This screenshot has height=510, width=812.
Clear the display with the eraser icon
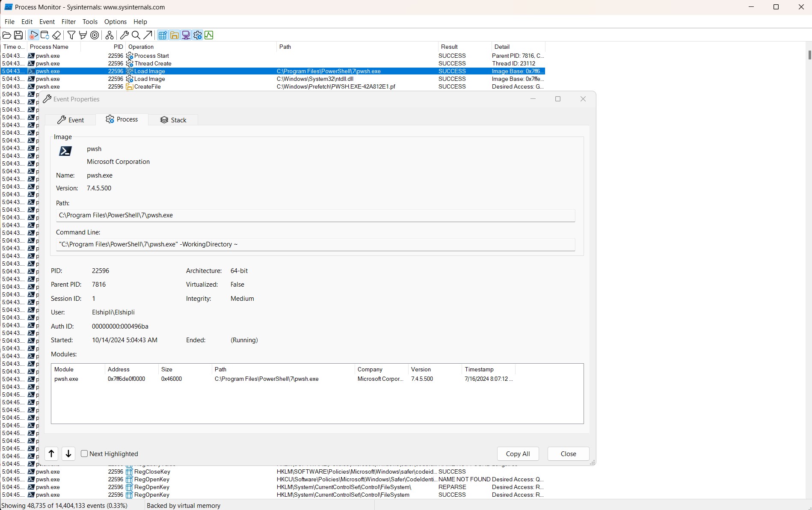[x=56, y=35]
